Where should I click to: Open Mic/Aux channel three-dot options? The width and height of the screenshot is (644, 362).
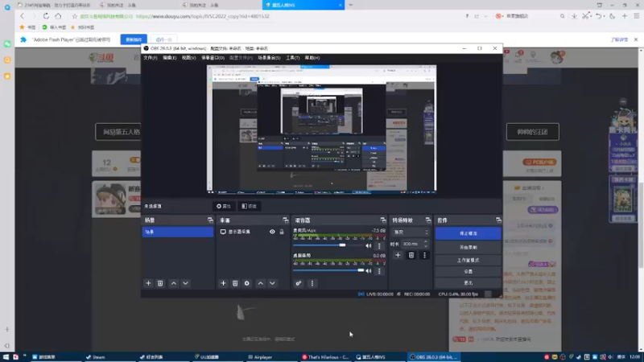pyautogui.click(x=379, y=246)
